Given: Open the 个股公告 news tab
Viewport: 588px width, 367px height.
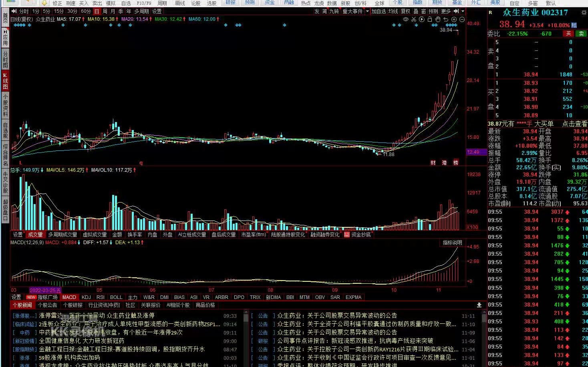Looking at the screenshot, I should pos(48,305).
